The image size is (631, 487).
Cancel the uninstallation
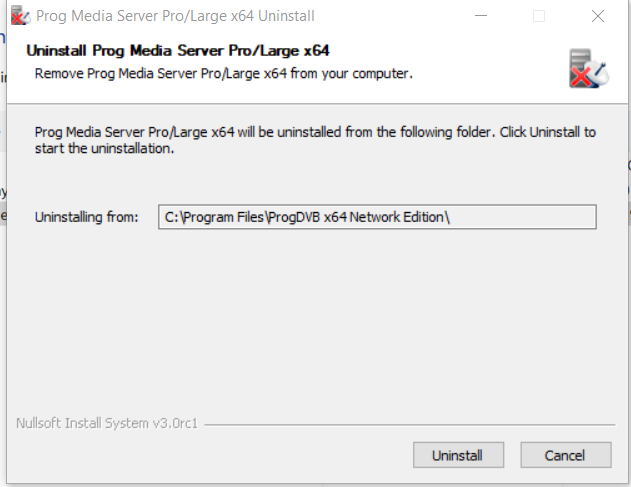click(x=565, y=455)
